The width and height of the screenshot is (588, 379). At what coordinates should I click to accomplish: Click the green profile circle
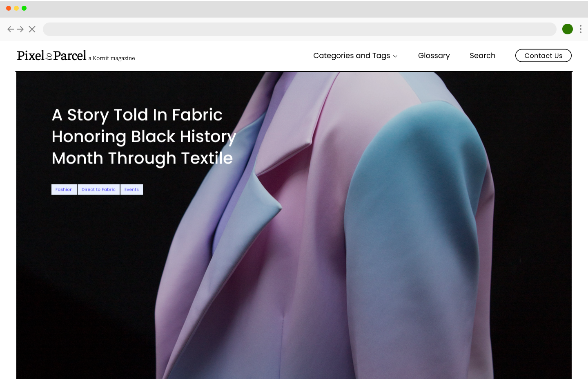tap(568, 29)
